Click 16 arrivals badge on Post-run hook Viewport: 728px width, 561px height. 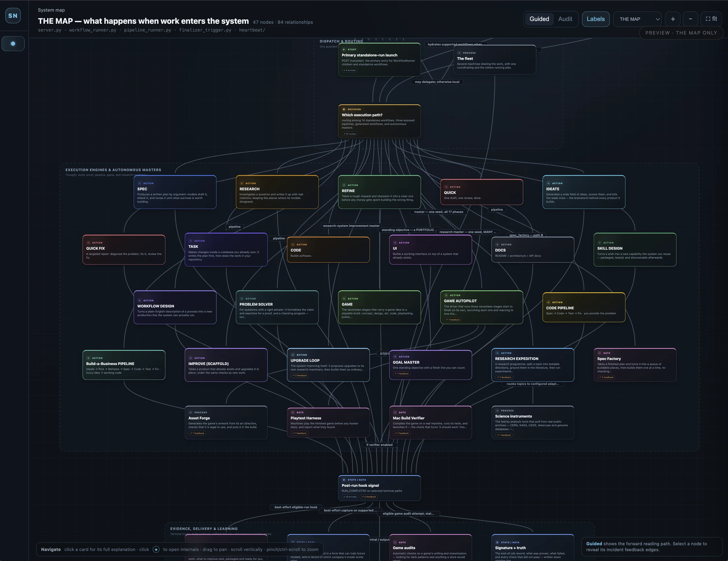coord(350,497)
